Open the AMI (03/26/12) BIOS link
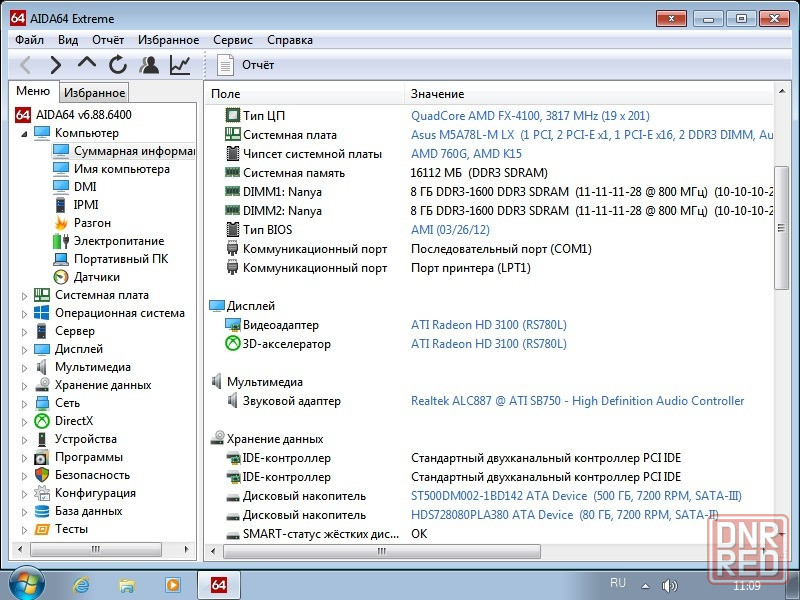The width and height of the screenshot is (800, 600). 450,230
